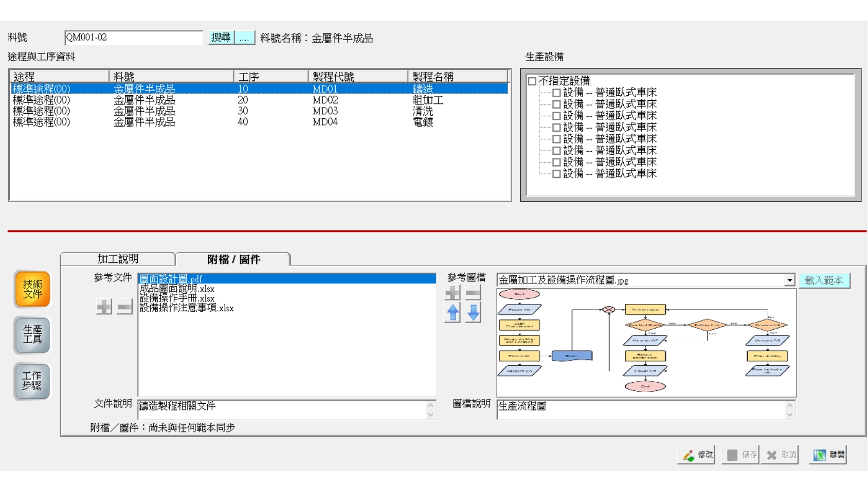
Task: Click the 製程代號 column header
Action: [x=358, y=77]
